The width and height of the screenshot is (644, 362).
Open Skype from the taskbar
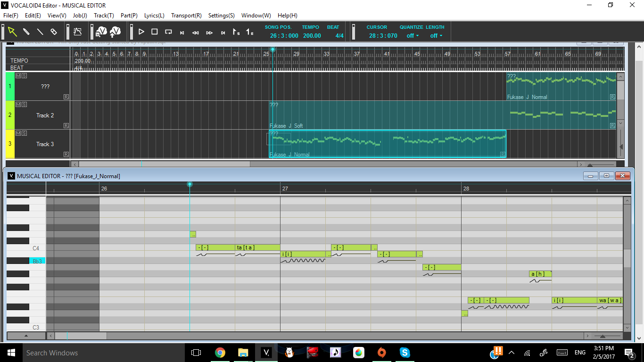(405, 352)
